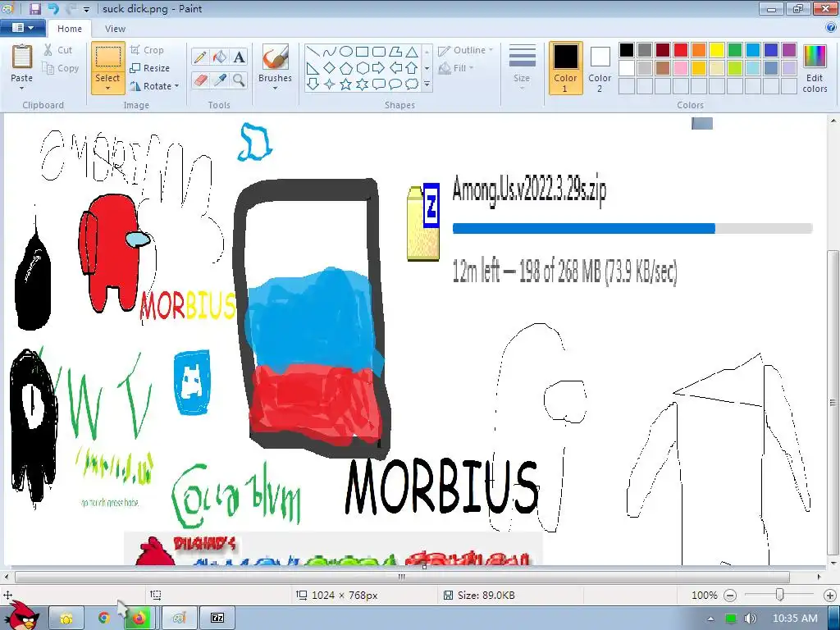Click the Save icon in title bar
840x630 pixels.
34,8
